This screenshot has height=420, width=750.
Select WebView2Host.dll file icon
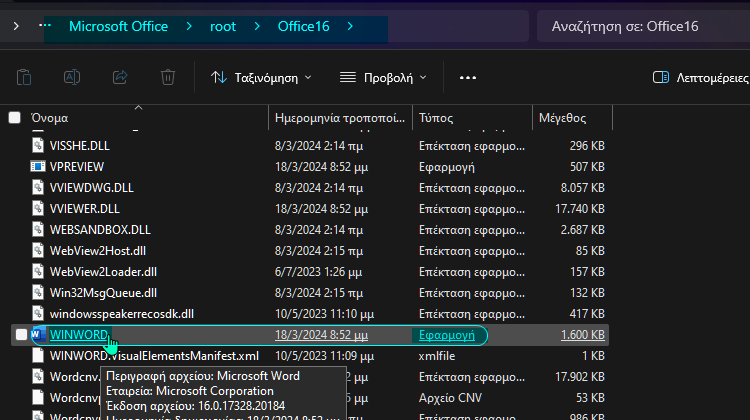click(x=38, y=251)
